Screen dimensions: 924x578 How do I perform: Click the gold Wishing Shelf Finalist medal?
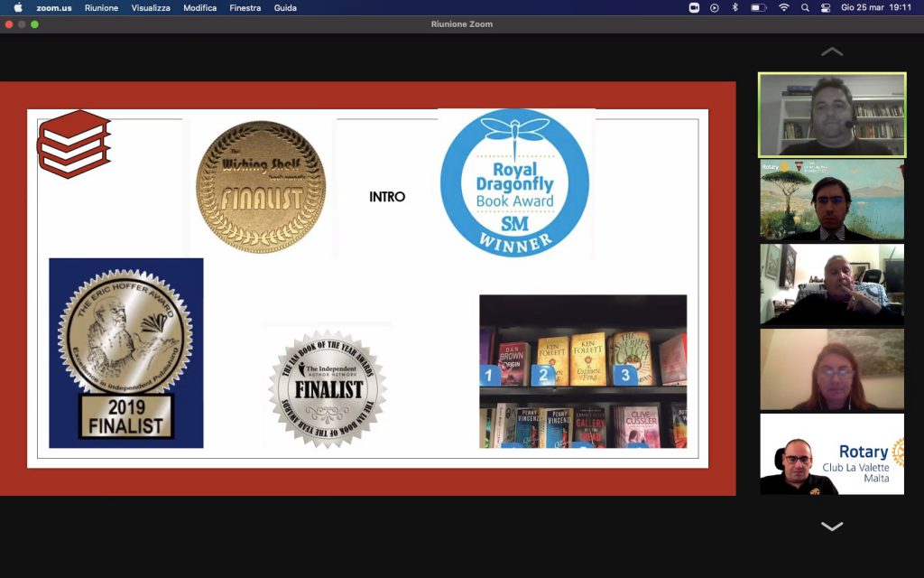261,187
